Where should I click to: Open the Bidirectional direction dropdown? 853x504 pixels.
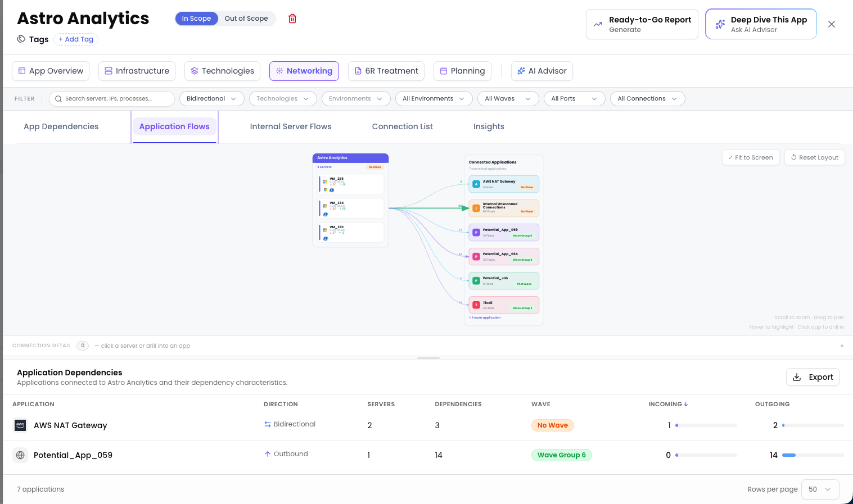pos(212,99)
